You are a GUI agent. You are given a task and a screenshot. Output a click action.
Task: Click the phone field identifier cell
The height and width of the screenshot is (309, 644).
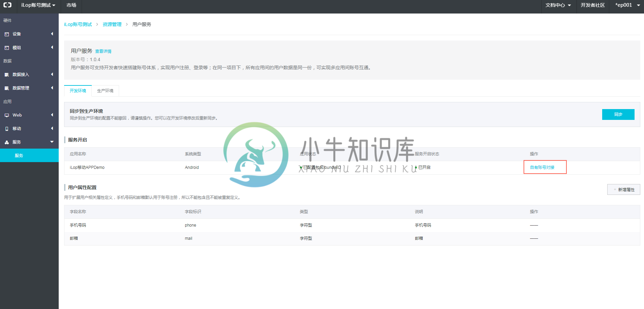pos(190,225)
